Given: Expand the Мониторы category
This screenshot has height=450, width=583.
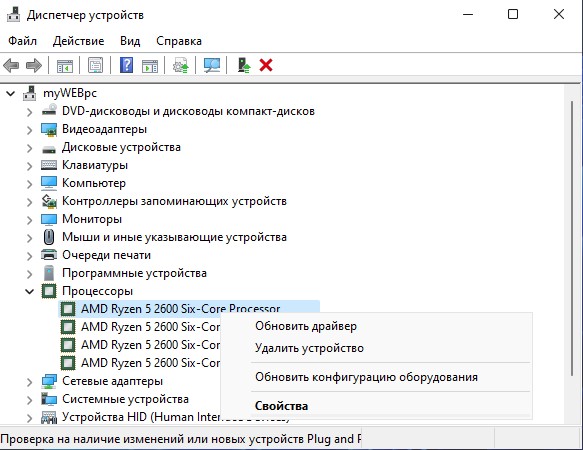Looking at the screenshot, I should 29,219.
